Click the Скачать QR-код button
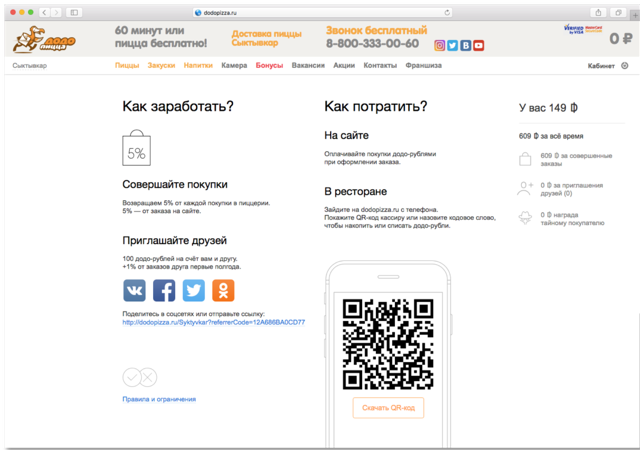Image resolution: width=640 pixels, height=450 pixels. click(388, 408)
